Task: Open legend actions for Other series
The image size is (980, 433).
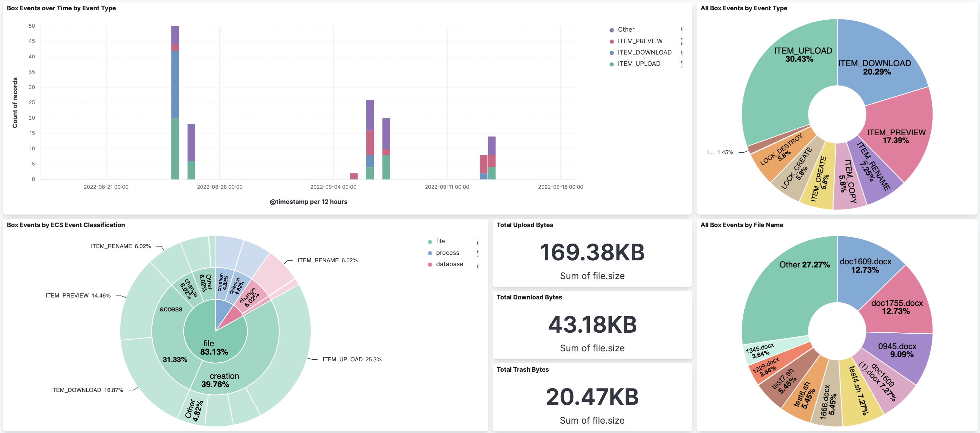Action: coord(682,29)
